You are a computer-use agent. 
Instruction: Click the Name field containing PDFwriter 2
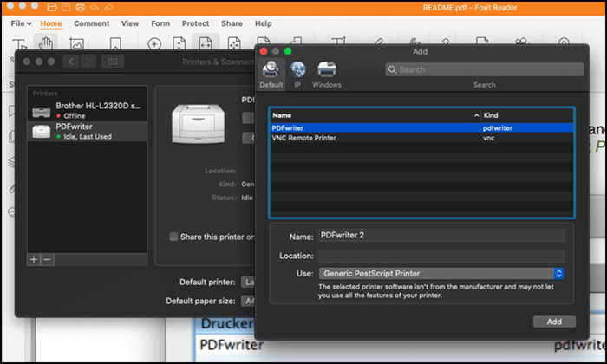[x=441, y=235]
